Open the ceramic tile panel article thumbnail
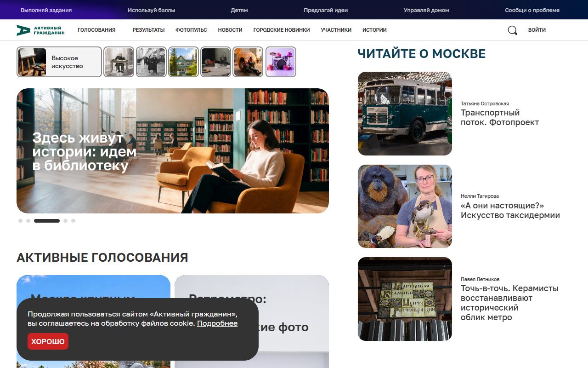 (405, 299)
